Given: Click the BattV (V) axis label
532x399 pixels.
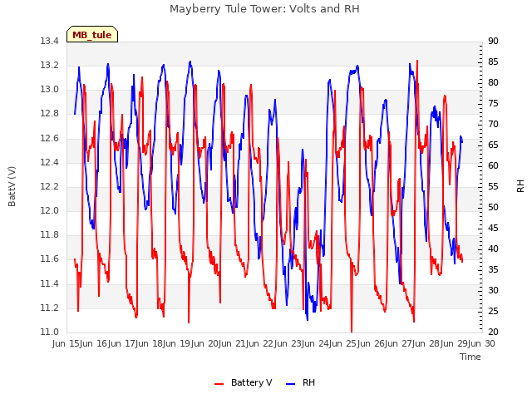Looking at the screenshot, I should tap(12, 186).
